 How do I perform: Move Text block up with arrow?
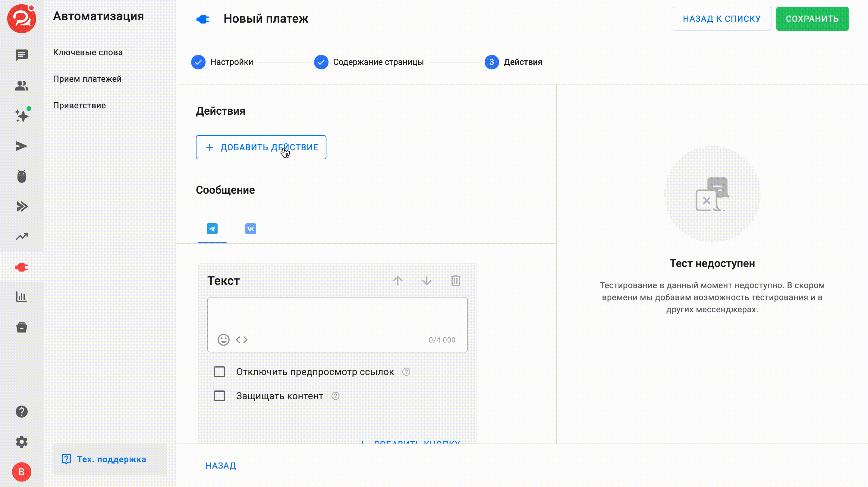398,280
